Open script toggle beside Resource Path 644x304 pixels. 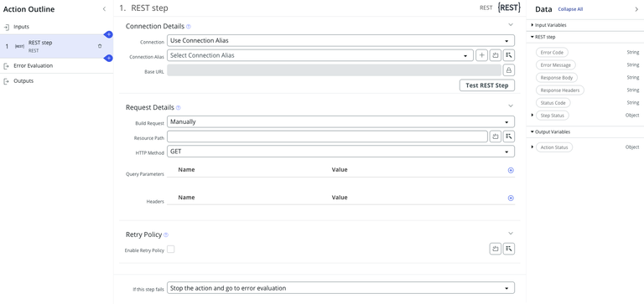pyautogui.click(x=496, y=137)
